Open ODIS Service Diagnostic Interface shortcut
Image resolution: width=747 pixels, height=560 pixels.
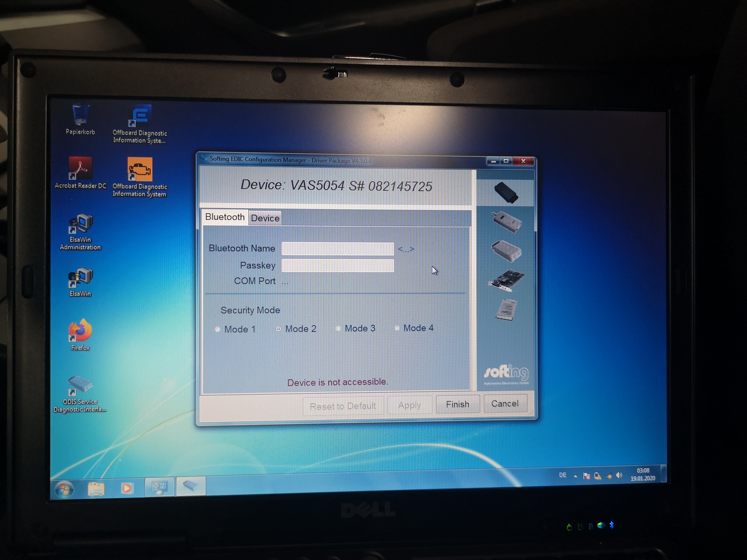pos(80,394)
